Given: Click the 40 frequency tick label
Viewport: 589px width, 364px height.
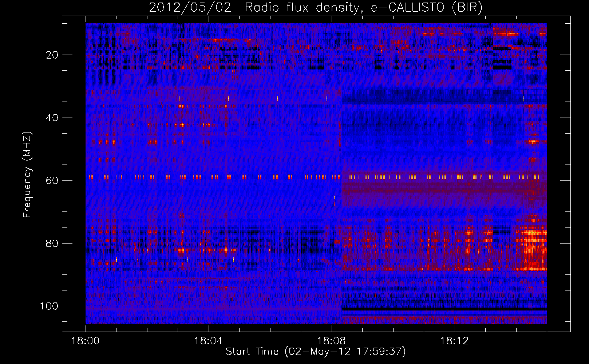Looking at the screenshot, I should coord(52,118).
